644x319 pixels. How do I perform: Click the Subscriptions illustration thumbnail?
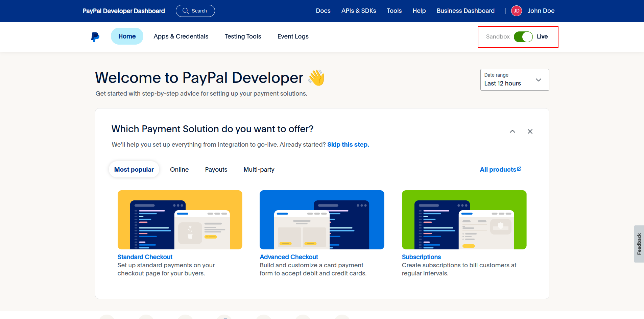464,220
